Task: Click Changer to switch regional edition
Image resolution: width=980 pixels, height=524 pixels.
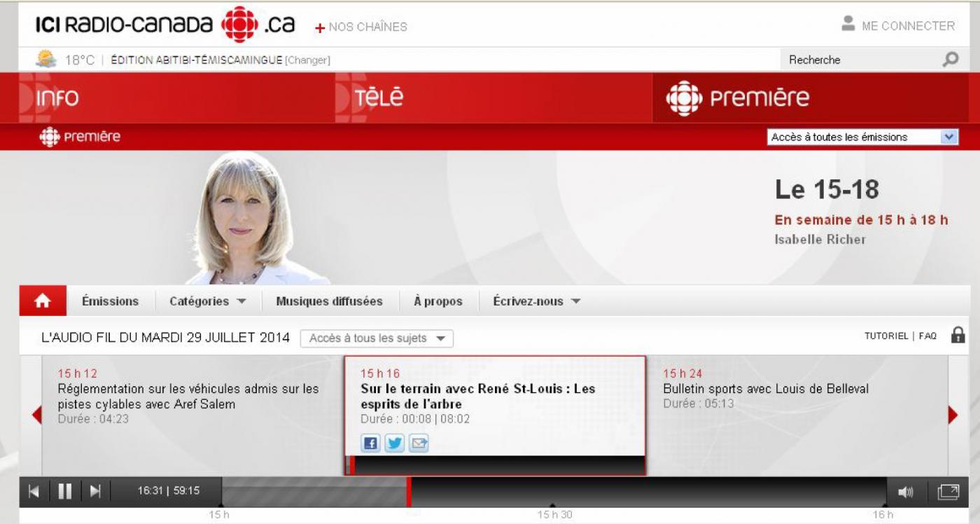Action: [307, 60]
